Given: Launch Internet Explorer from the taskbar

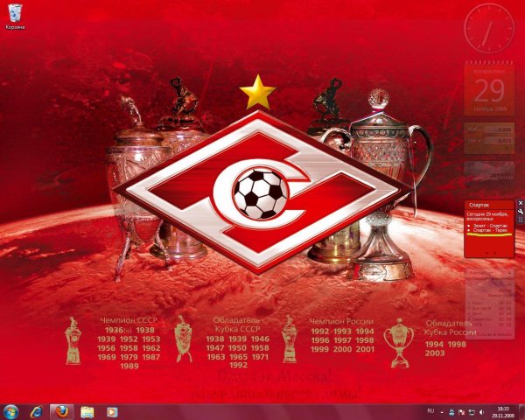Looking at the screenshot, I should click(x=37, y=410).
